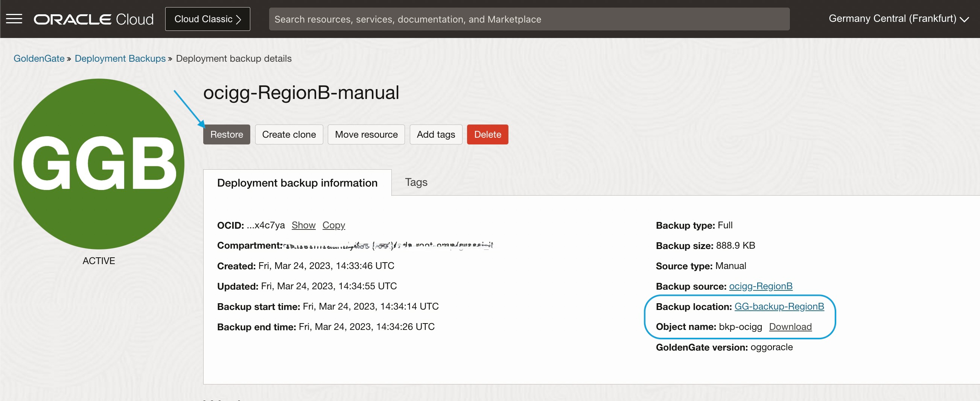Show the full OCID

click(303, 225)
